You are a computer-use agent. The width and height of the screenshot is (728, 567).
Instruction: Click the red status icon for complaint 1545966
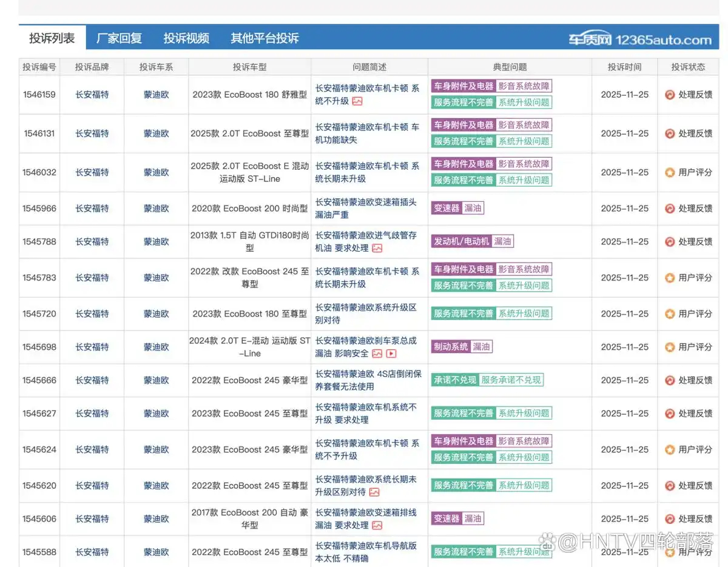pyautogui.click(x=670, y=209)
